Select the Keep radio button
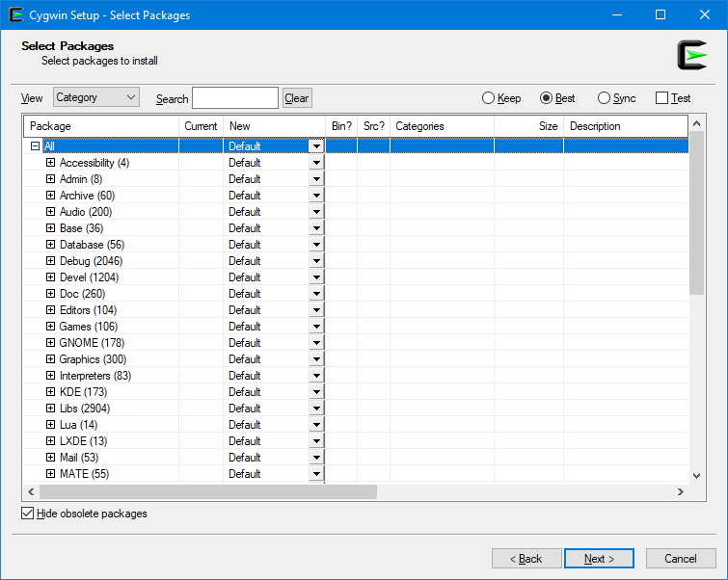 [x=489, y=98]
